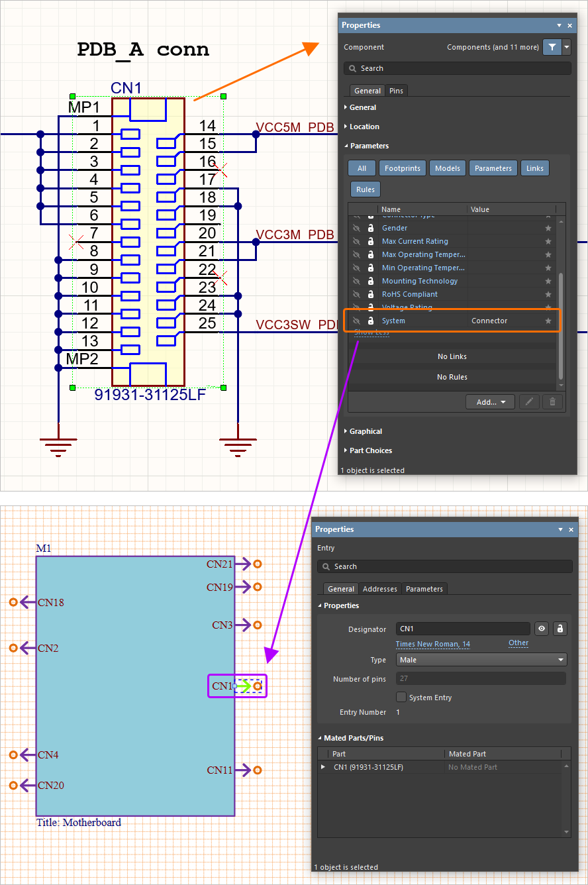Screen dimensions: 588x885
Task: Click the Other link under Designator
Action: point(518,643)
